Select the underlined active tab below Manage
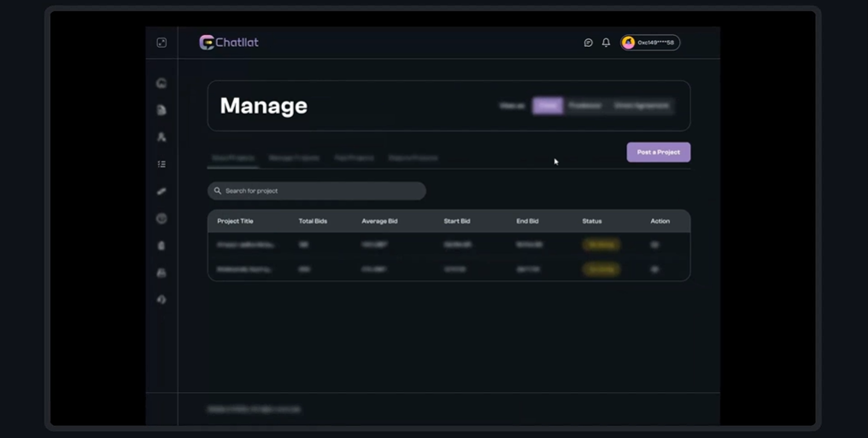 233,158
